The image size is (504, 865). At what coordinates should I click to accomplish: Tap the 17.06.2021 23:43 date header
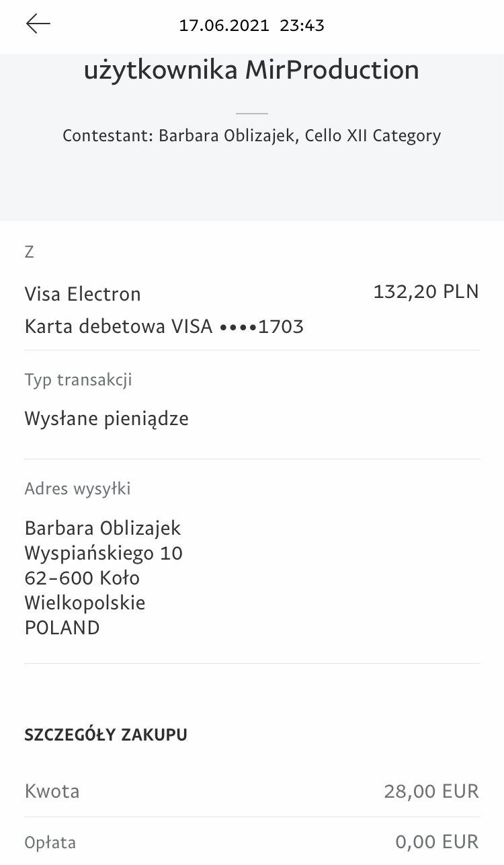[x=251, y=26]
